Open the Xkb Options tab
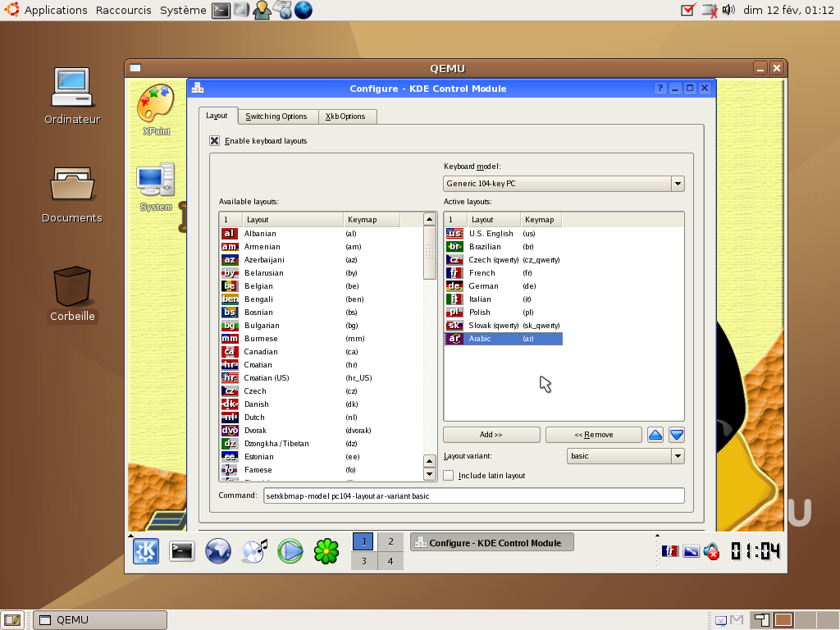This screenshot has width=840, height=630. coord(345,116)
